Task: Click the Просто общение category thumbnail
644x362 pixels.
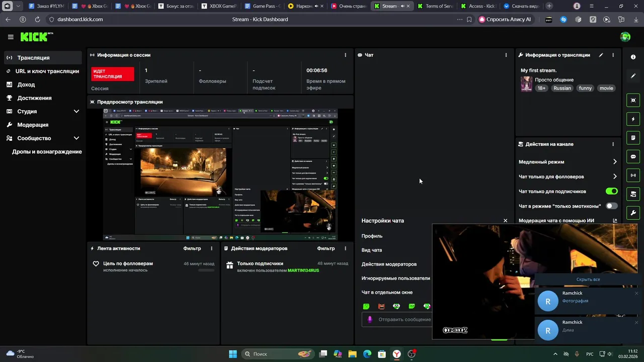Action: (x=526, y=84)
